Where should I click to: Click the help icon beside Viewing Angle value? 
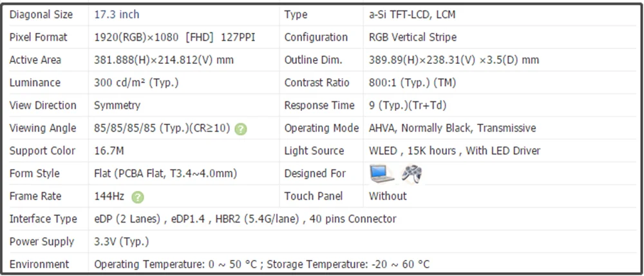click(240, 128)
